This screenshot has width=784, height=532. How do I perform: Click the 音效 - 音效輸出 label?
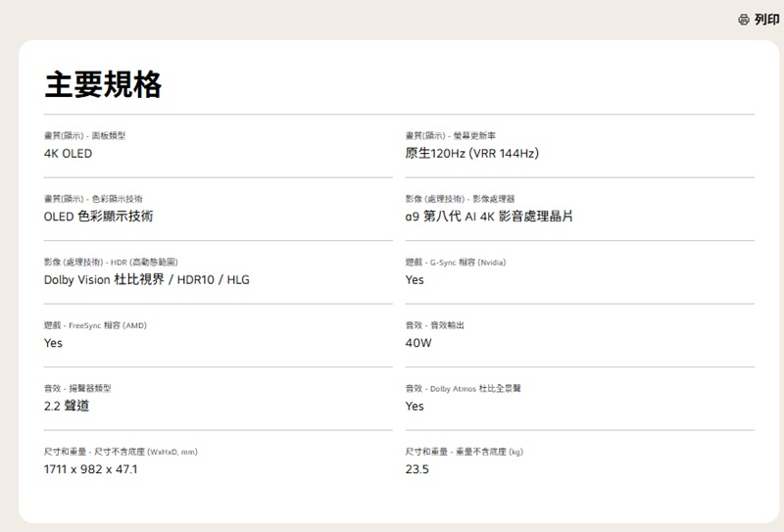435,325
